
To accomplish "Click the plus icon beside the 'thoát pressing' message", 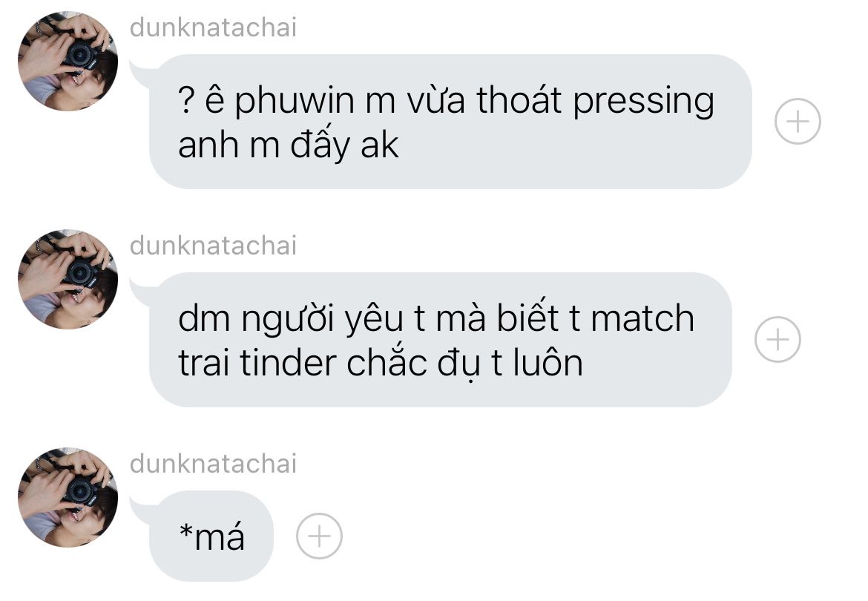I will point(797,121).
